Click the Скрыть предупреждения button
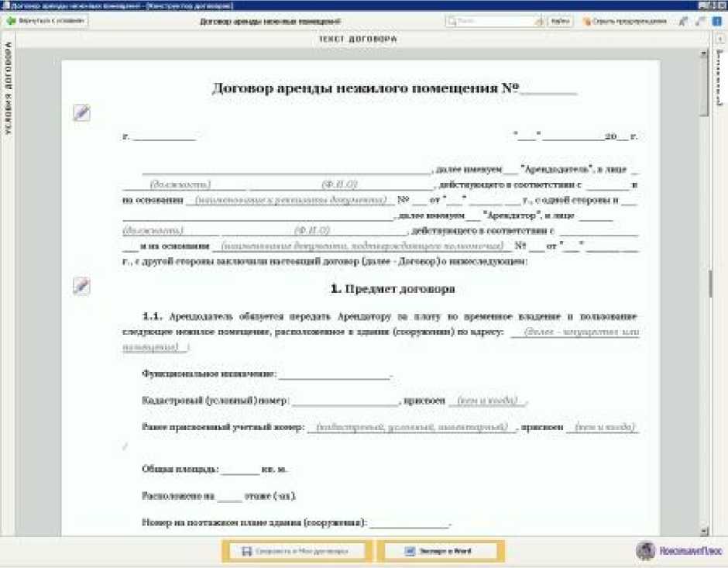Image resolution: width=728 pixels, height=568 pixels. [x=624, y=22]
